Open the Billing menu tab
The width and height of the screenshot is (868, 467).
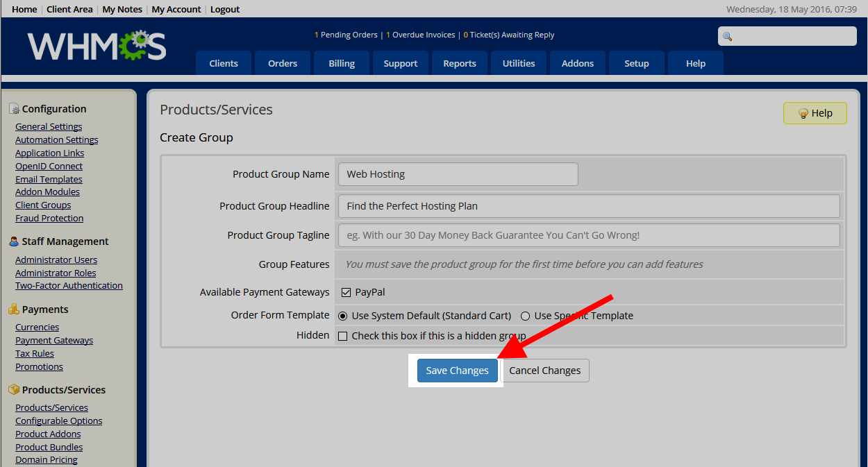coord(342,63)
